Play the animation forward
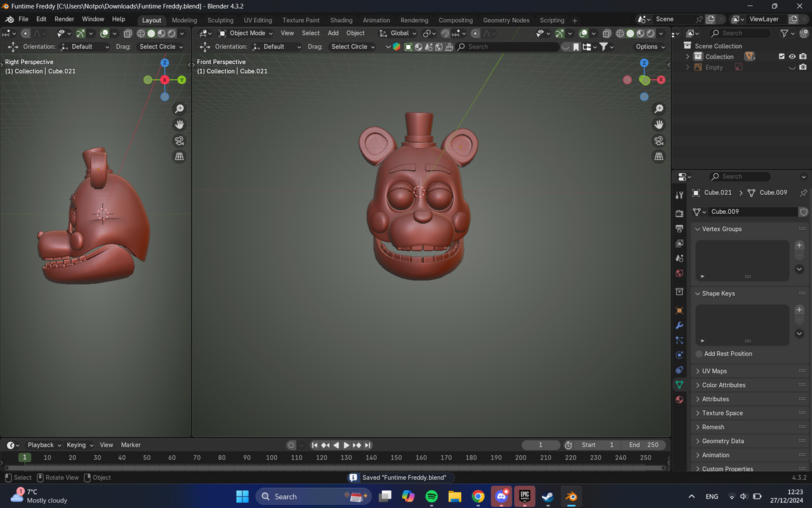Image resolution: width=812 pixels, height=508 pixels. pos(346,445)
